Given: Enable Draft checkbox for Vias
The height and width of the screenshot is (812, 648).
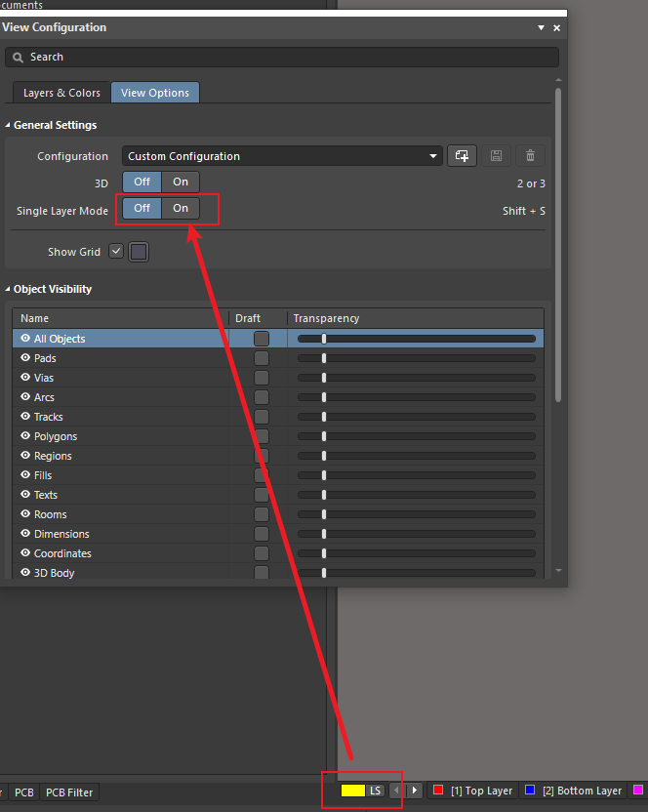Looking at the screenshot, I should [x=262, y=378].
